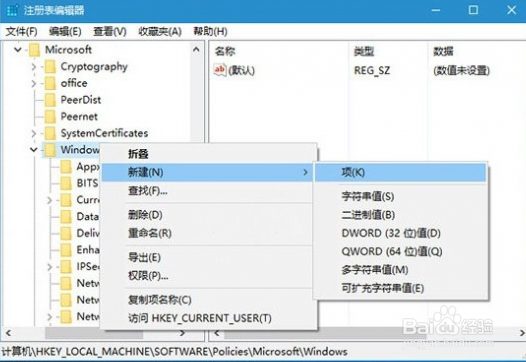This screenshot has height=362, width=526.
Task: Select the Enha… subkey folder icon
Action: [x=66, y=250]
